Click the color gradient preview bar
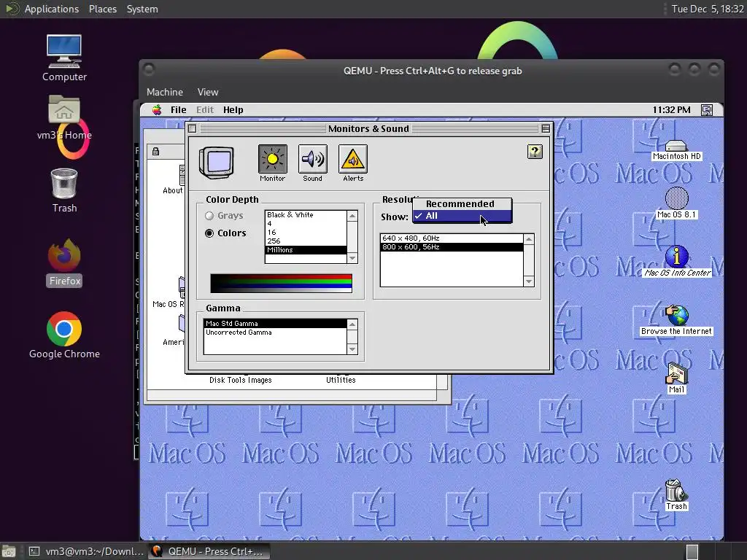Image resolution: width=747 pixels, height=560 pixels. pos(281,284)
